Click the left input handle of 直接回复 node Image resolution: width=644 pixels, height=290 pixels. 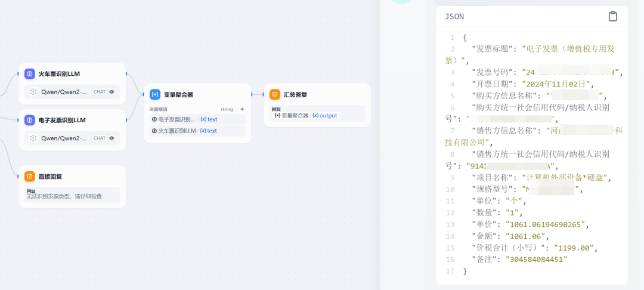click(x=18, y=177)
